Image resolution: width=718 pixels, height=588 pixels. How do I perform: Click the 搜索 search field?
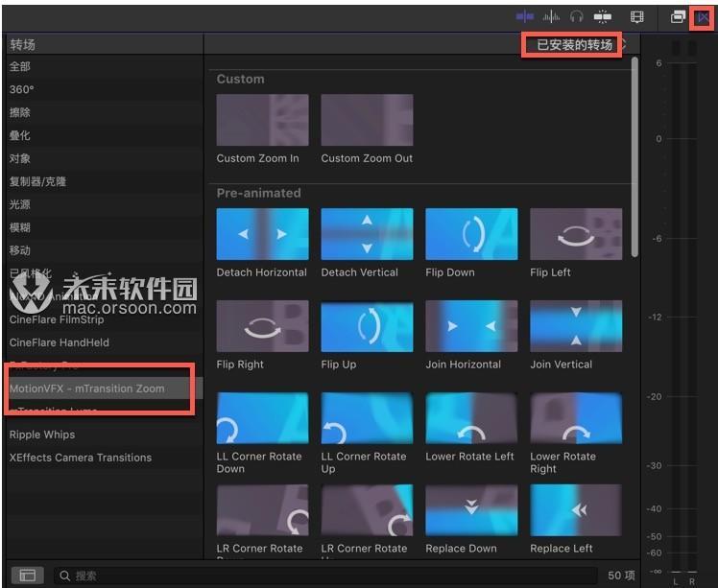tap(325, 576)
